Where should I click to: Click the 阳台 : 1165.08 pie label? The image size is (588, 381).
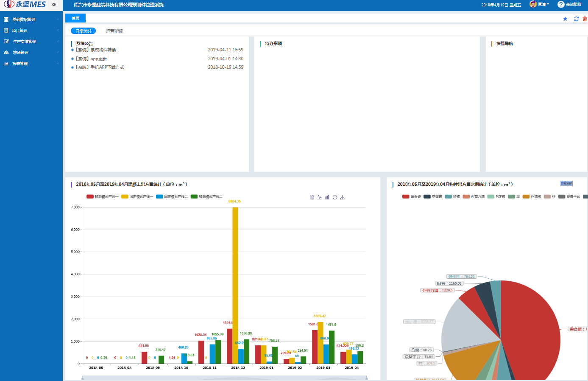click(449, 283)
